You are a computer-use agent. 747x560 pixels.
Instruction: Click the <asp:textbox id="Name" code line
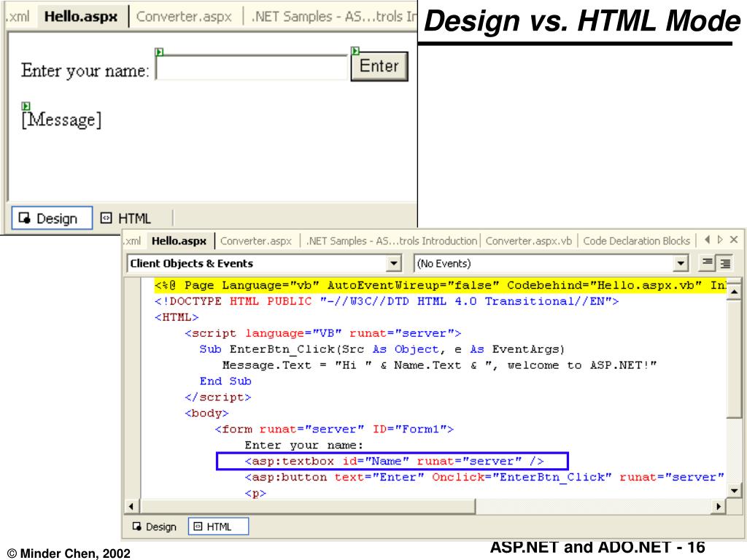[394, 461]
